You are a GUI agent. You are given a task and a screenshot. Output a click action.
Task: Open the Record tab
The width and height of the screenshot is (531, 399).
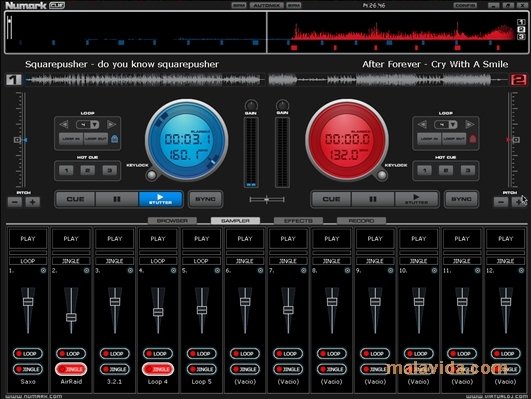(x=361, y=221)
